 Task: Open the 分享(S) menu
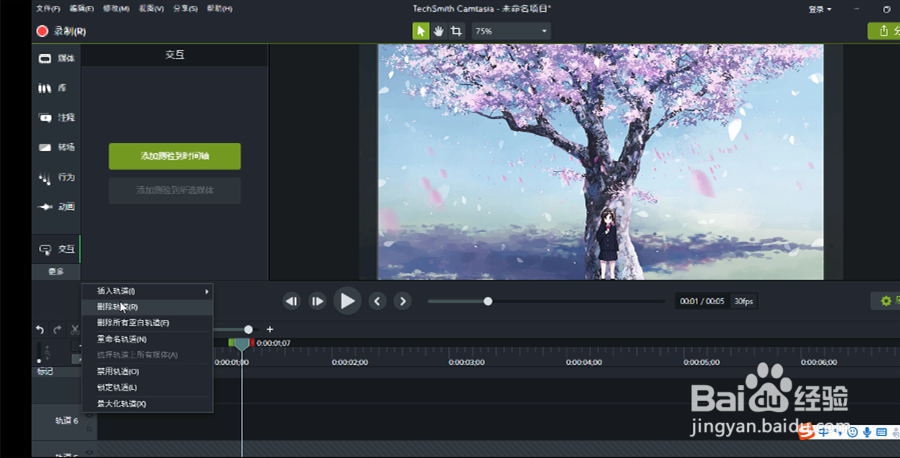(185, 9)
